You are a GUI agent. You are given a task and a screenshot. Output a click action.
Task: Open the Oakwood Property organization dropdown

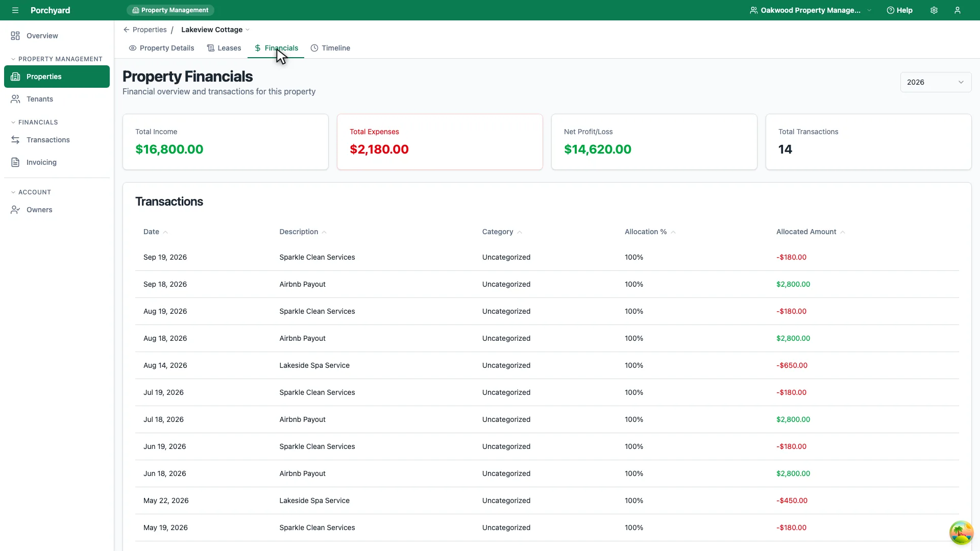(x=811, y=10)
